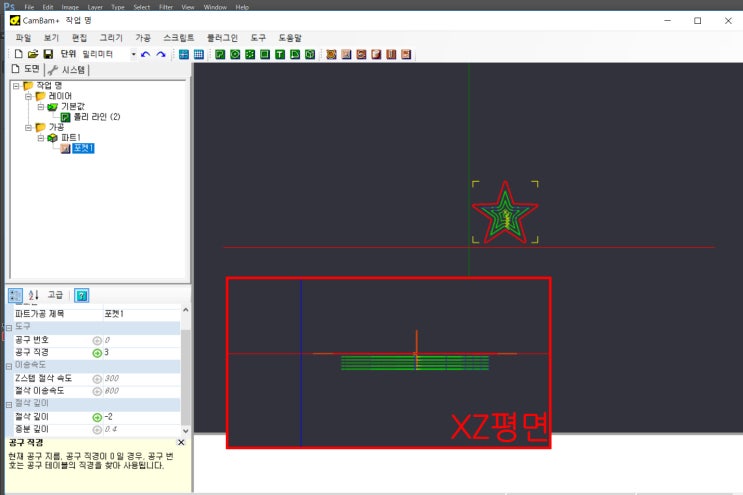
Task: Click the 고급 advanced properties button
Action: (55, 295)
